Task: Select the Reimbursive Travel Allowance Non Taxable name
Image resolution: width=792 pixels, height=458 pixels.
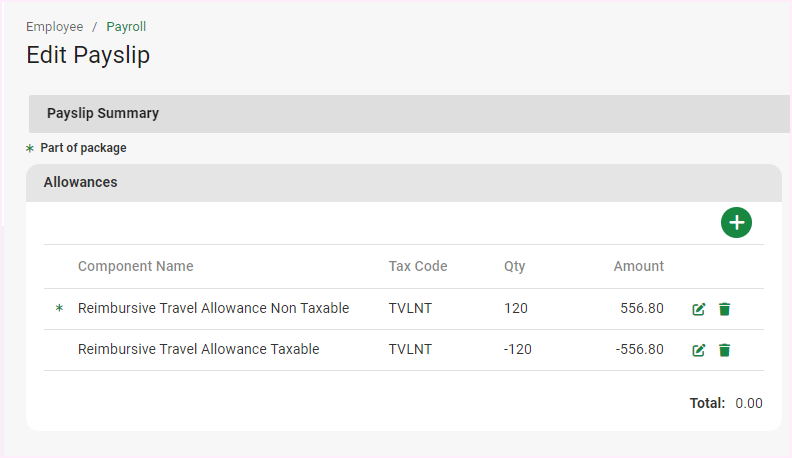Action: pyautogui.click(x=213, y=308)
